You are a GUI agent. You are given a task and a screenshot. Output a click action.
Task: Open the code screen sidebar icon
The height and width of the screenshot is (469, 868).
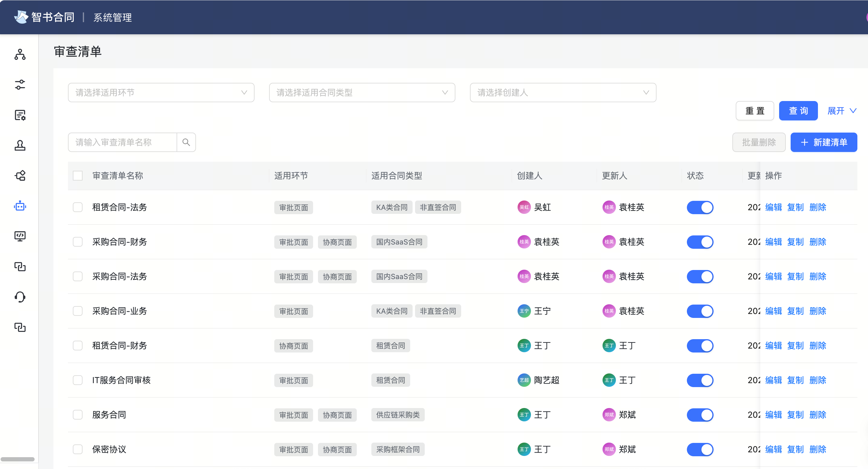(x=20, y=236)
